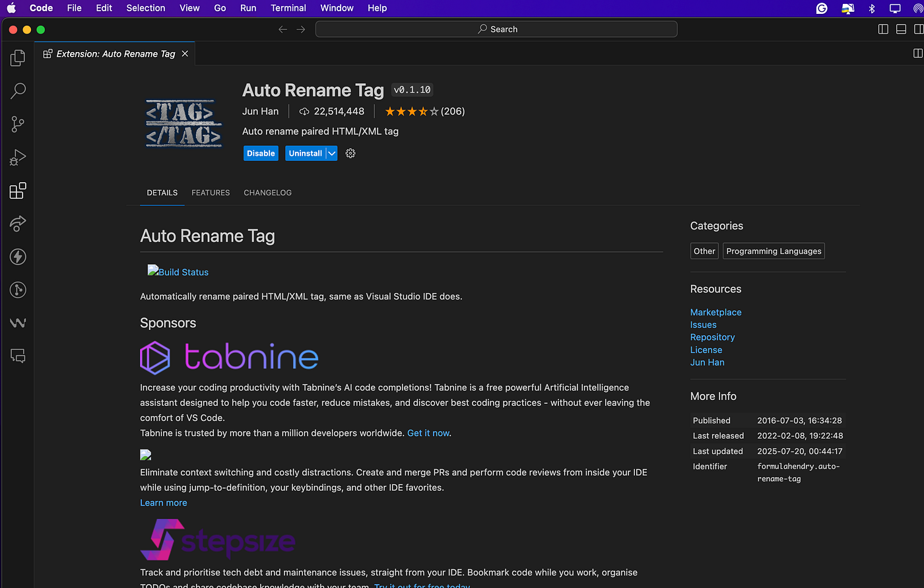Click the display mirroring menu bar icon
Image resolution: width=924 pixels, height=588 pixels.
pyautogui.click(x=895, y=8)
